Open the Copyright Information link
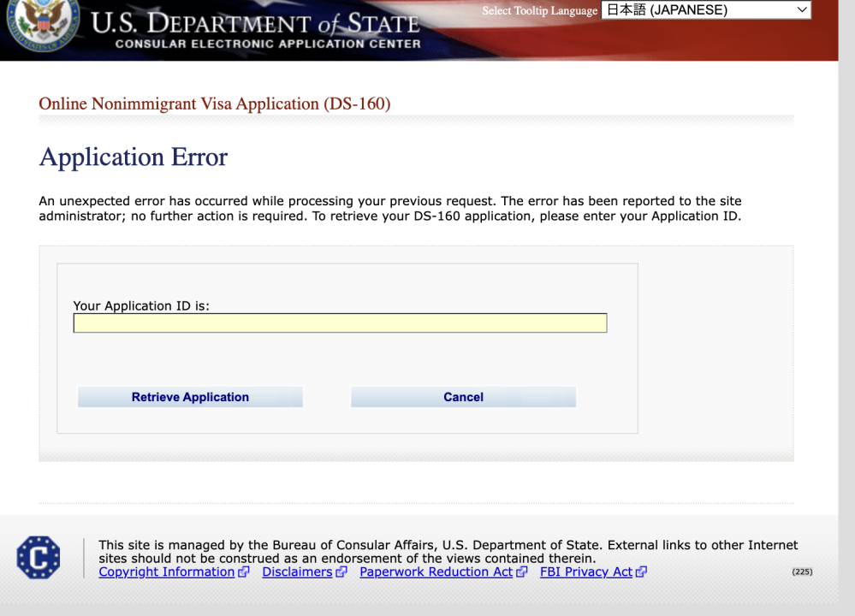Viewport: 855px width, 616px height. tap(166, 572)
